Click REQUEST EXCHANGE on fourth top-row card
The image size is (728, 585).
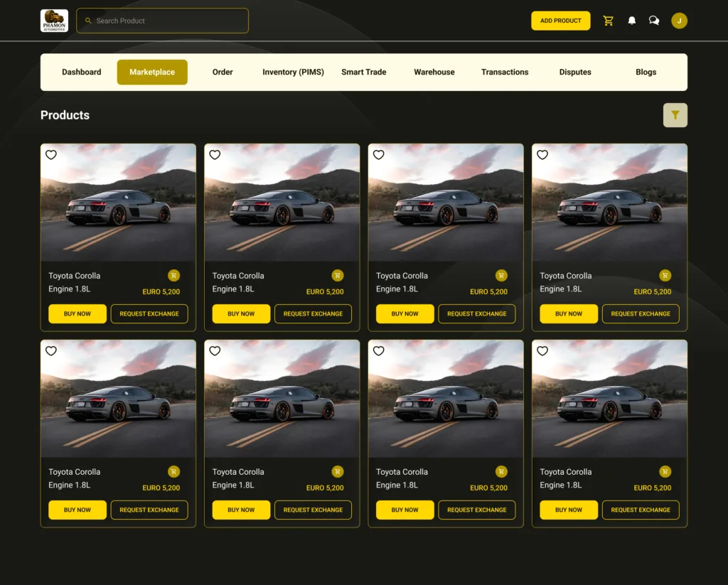(641, 314)
